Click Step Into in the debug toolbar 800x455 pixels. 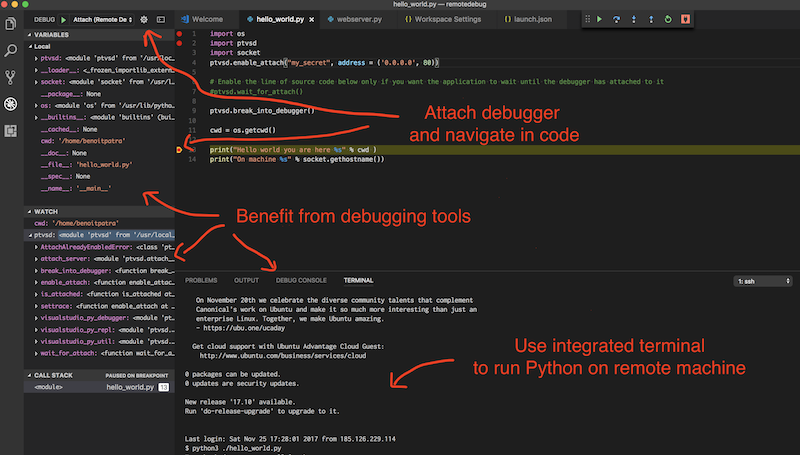[634, 19]
